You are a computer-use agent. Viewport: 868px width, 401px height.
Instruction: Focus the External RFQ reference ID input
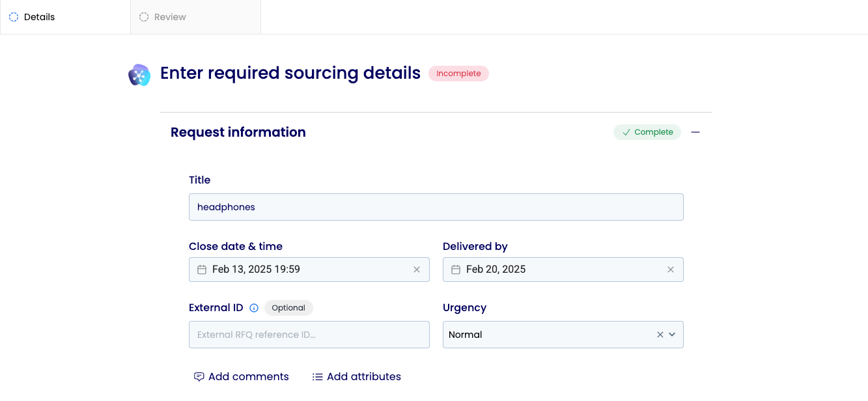click(x=309, y=335)
